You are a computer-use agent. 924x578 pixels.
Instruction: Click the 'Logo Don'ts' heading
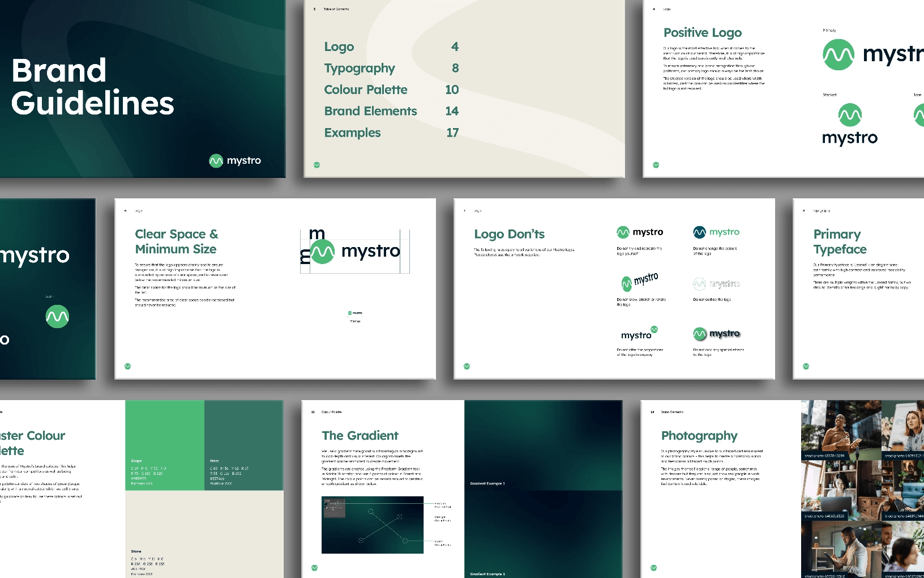pyautogui.click(x=509, y=234)
